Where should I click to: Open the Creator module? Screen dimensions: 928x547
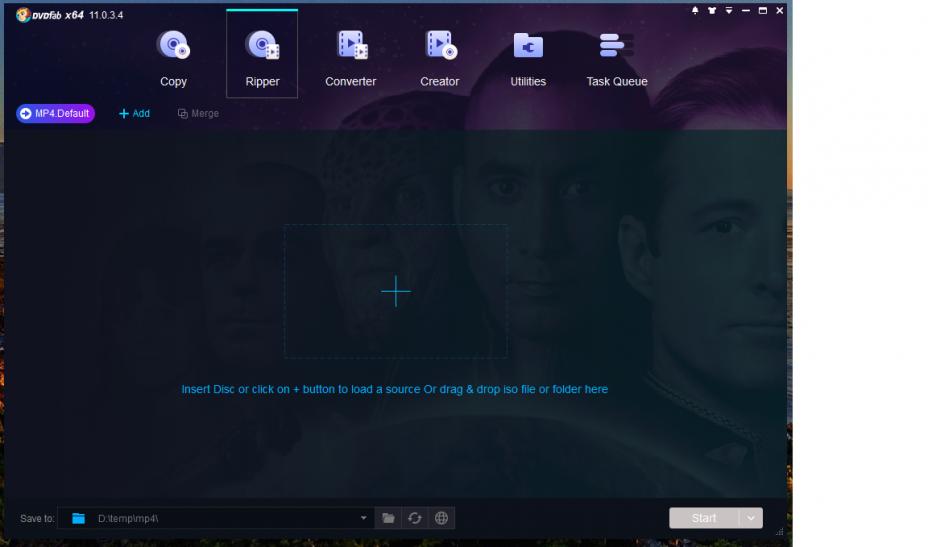tap(440, 58)
